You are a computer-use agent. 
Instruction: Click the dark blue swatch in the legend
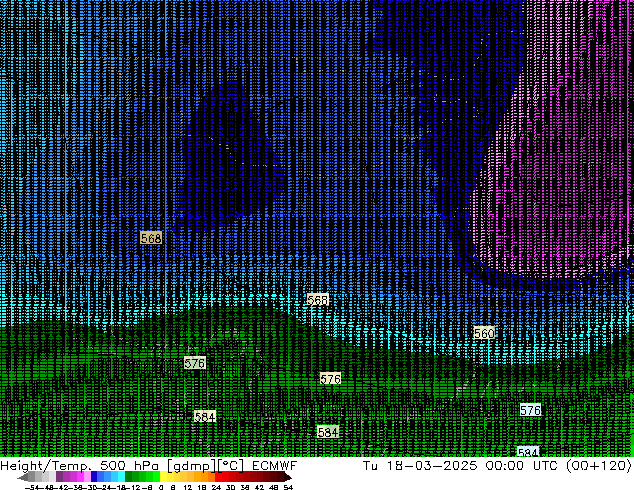(x=94, y=476)
